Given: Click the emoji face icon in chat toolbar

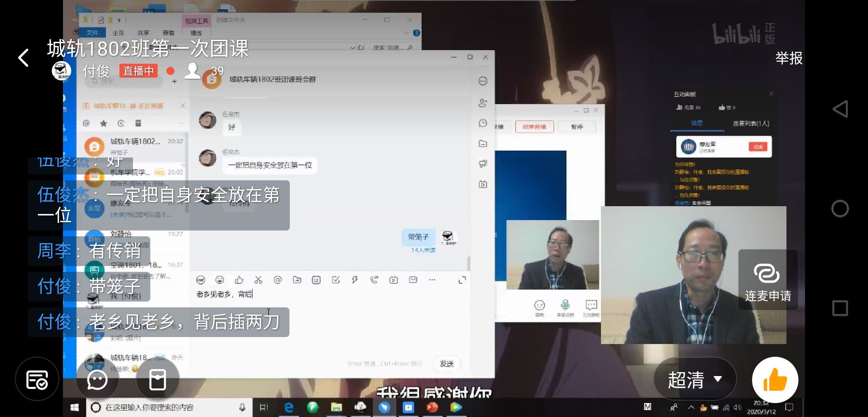Looking at the screenshot, I should click(220, 280).
